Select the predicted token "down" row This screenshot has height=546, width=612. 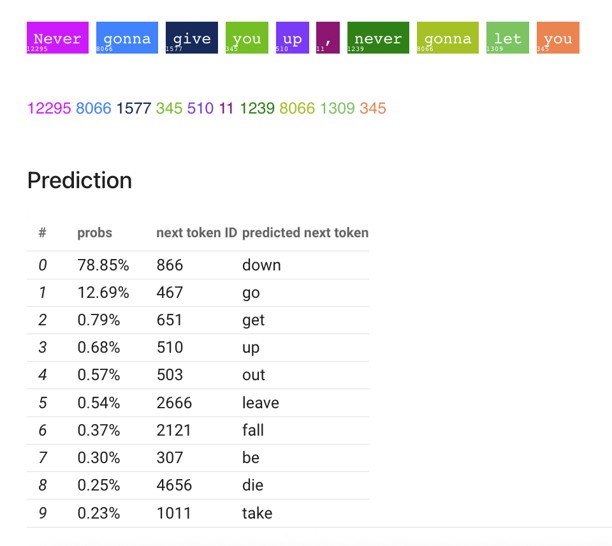click(x=261, y=265)
